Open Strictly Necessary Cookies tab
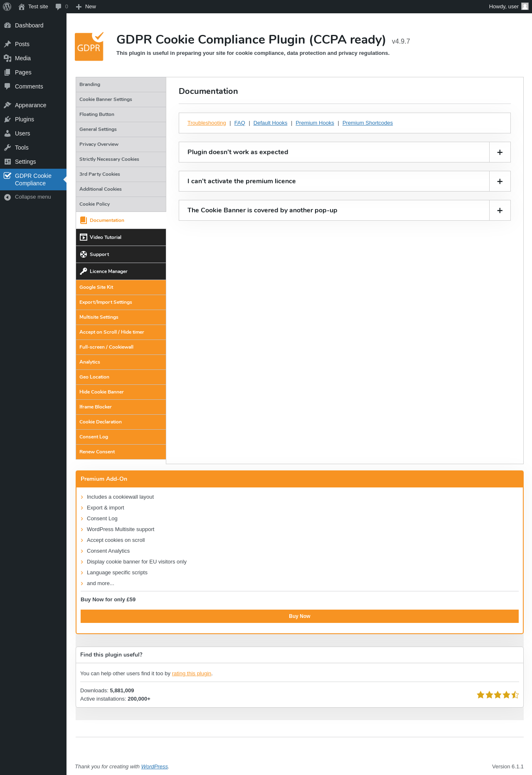Image resolution: width=532 pixels, height=775 pixels. (x=121, y=159)
